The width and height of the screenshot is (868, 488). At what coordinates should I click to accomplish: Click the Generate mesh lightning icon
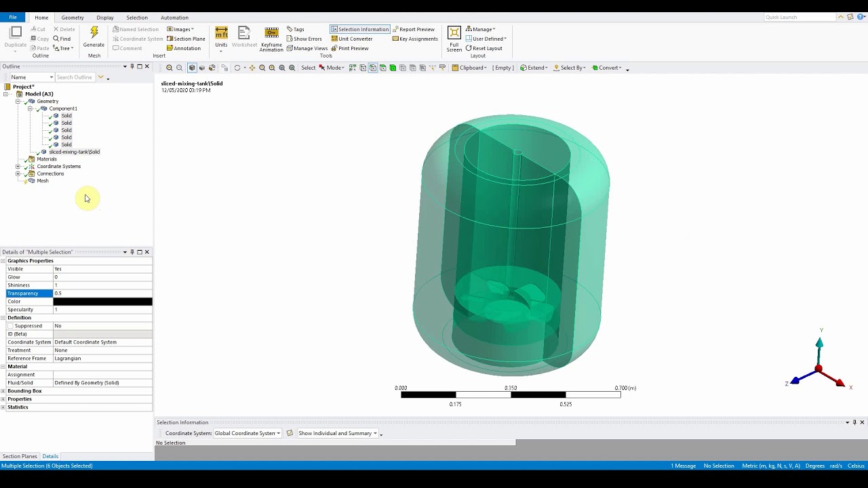pyautogui.click(x=94, y=37)
